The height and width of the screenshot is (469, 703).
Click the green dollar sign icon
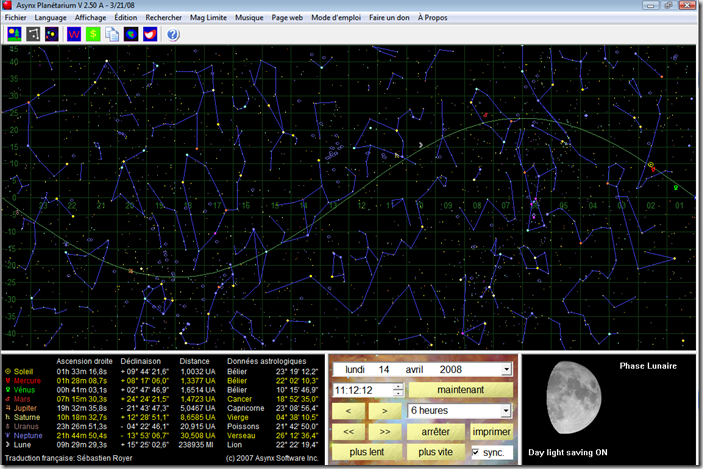[93, 35]
